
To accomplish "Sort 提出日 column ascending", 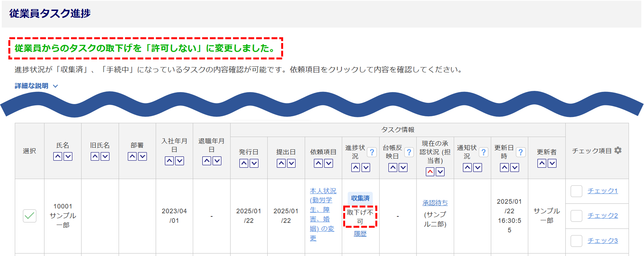I will (281, 163).
